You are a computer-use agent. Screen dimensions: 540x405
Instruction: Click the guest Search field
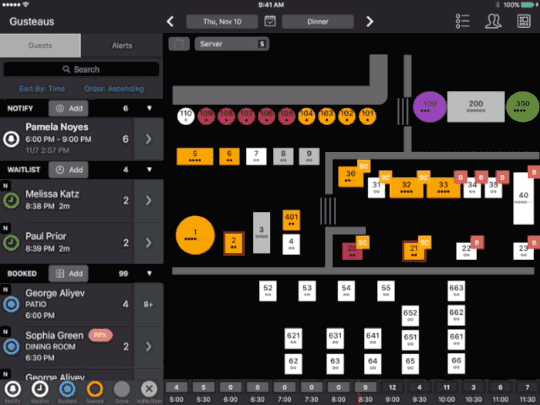[81, 70]
